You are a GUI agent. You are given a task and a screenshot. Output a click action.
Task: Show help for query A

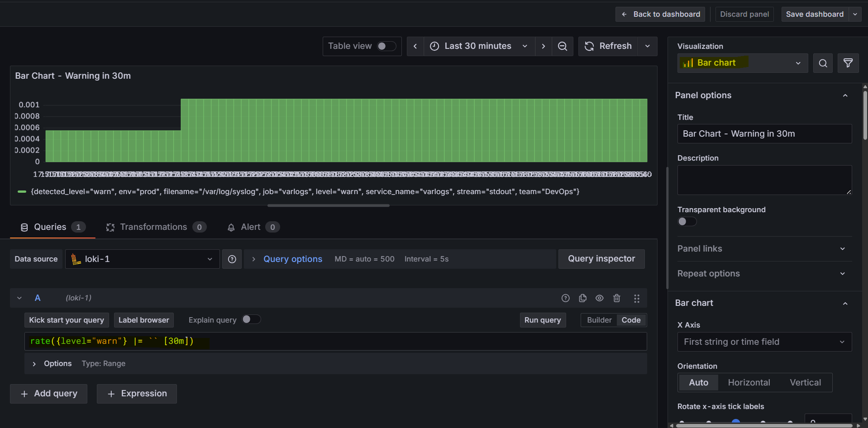565,298
